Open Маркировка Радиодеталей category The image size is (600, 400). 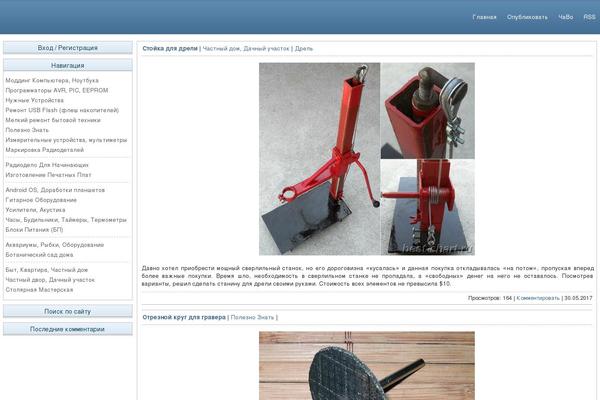(x=44, y=150)
